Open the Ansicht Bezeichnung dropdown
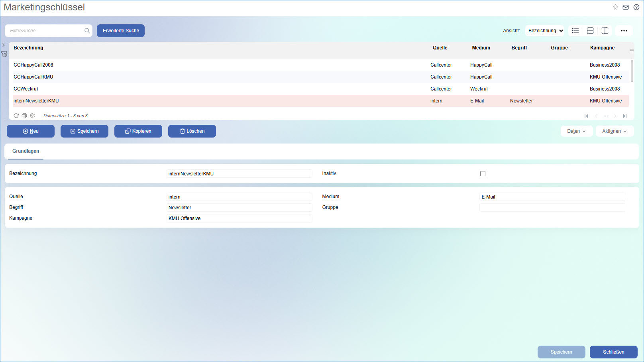This screenshot has width=644, height=362. click(x=545, y=31)
